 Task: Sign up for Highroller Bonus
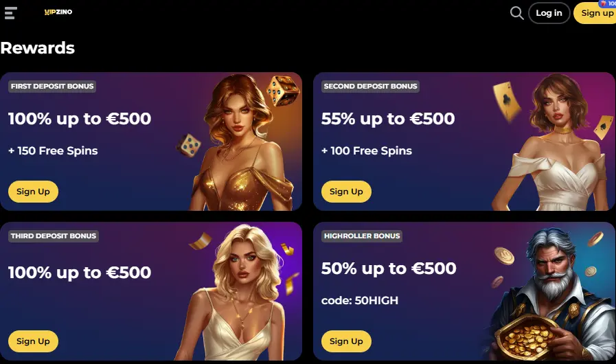(x=346, y=341)
